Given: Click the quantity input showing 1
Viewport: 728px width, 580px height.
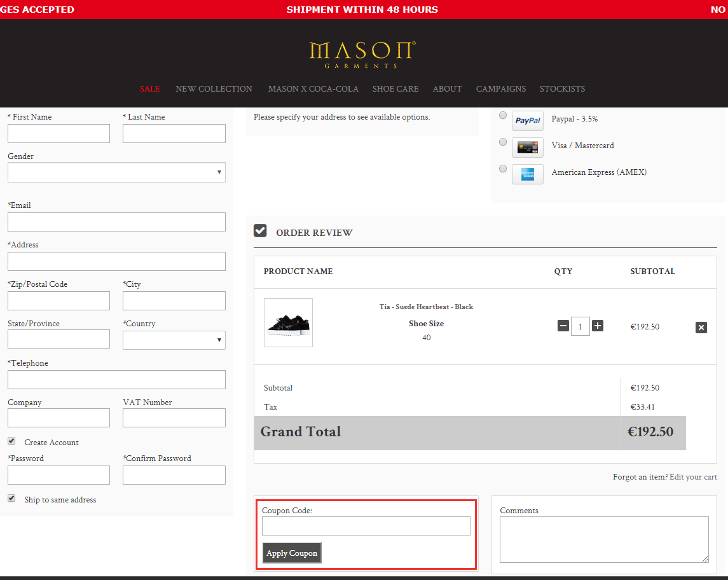Looking at the screenshot, I should click(x=580, y=326).
